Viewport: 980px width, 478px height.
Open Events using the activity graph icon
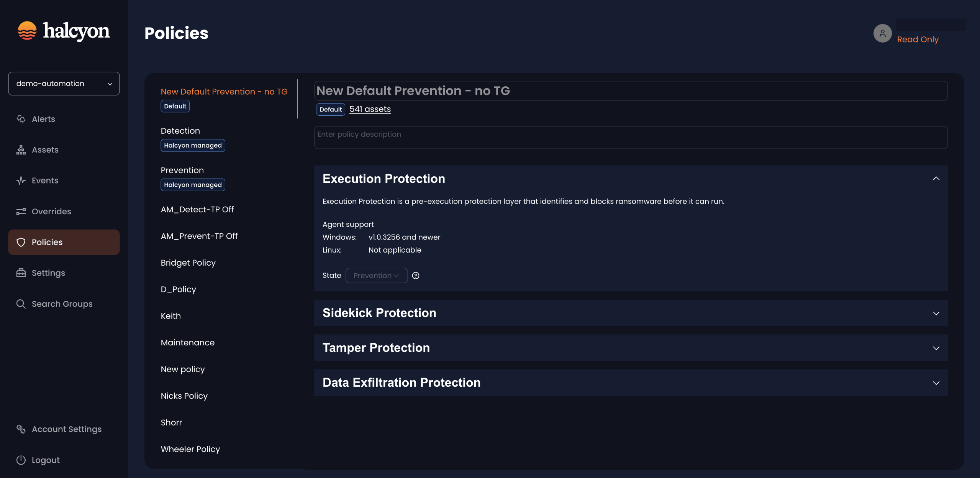point(21,180)
